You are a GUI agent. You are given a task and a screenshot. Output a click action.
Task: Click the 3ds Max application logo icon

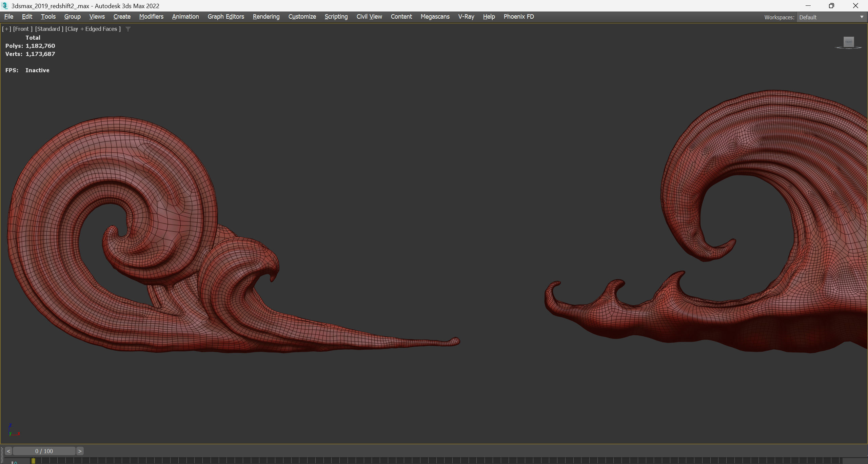5,6
